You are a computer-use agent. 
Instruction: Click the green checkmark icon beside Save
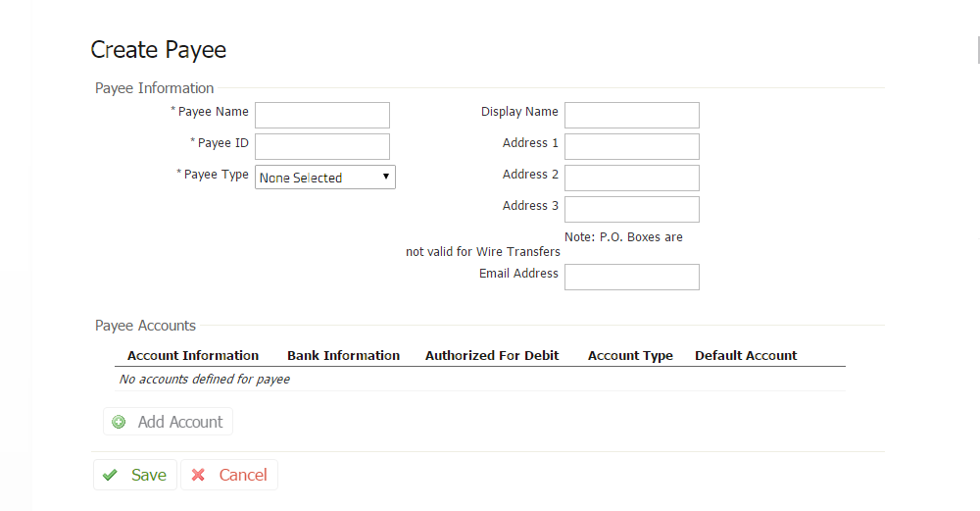click(x=110, y=475)
